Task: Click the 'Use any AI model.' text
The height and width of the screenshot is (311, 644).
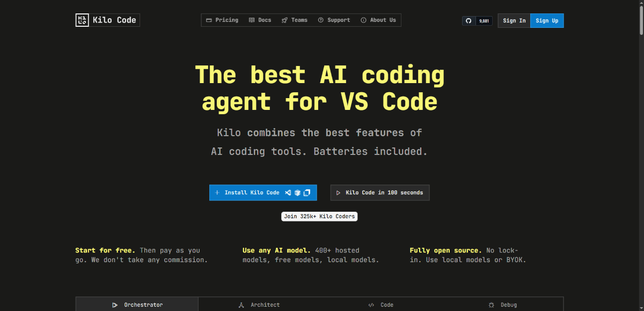Action: [x=276, y=250]
